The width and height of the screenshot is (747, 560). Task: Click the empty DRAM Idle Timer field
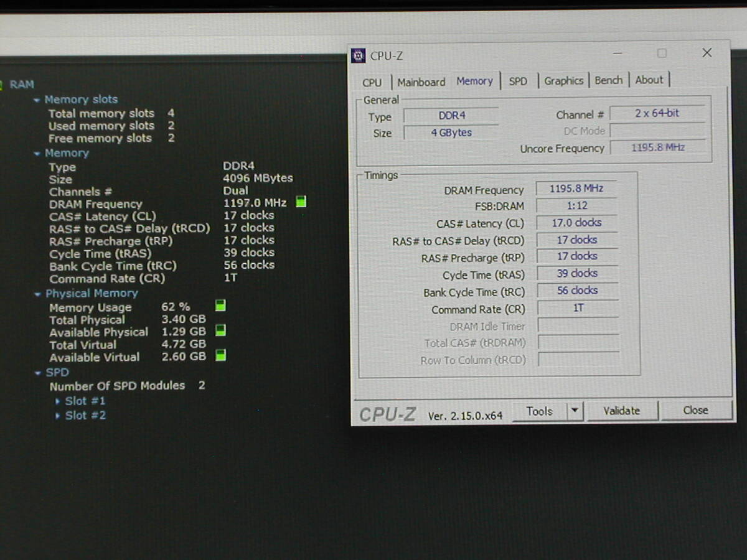click(x=578, y=325)
